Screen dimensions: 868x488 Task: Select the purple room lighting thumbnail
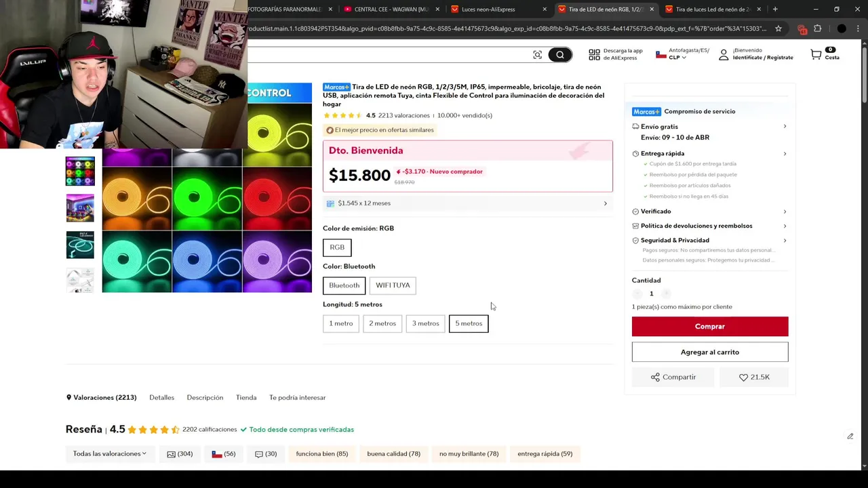tap(80, 208)
